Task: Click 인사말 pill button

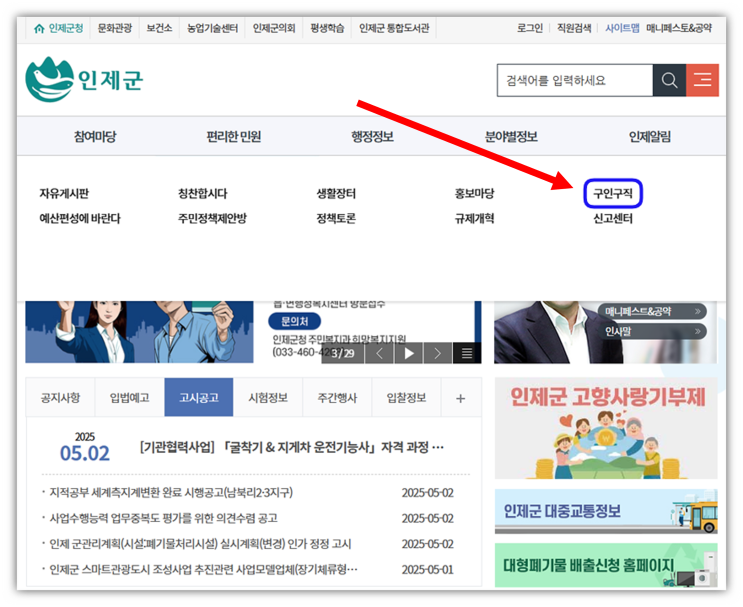Action: tap(652, 331)
